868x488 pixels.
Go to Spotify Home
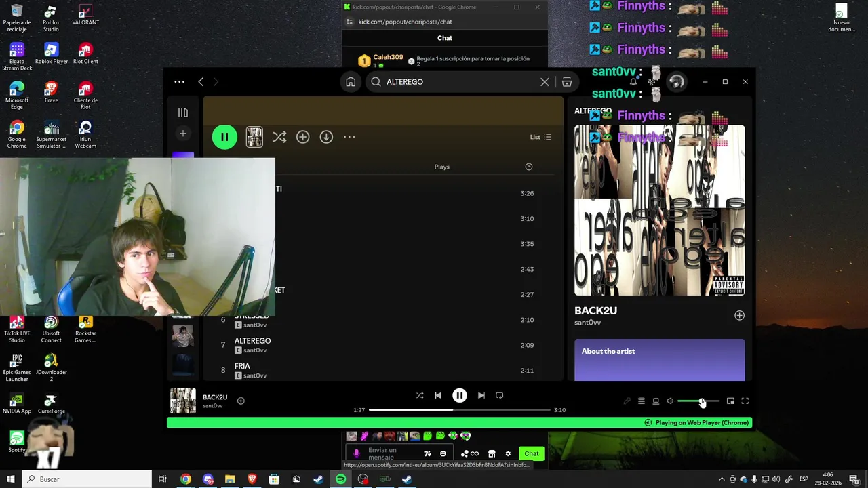point(351,82)
